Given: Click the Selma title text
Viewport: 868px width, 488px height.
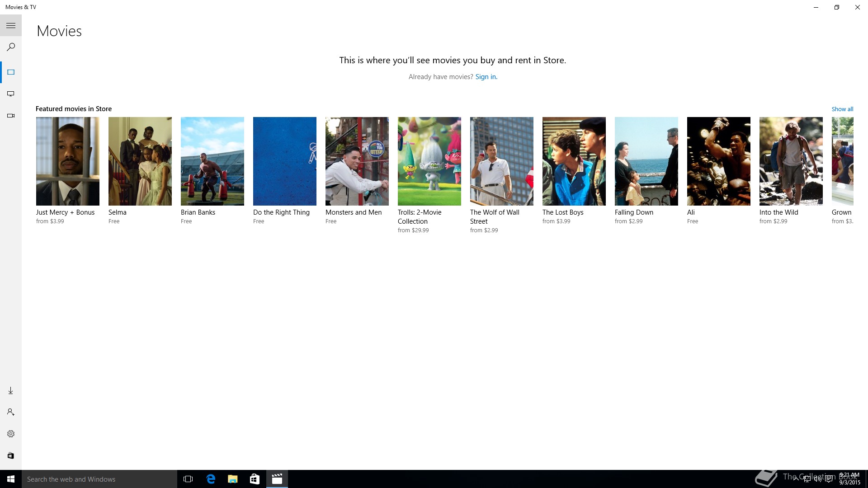Looking at the screenshot, I should coord(118,212).
